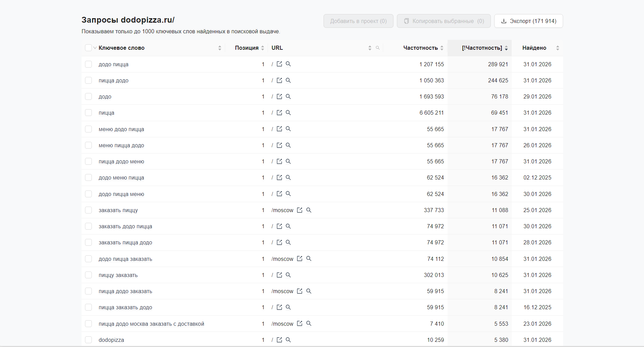Check the 'заказать додо пицца' row checkbox
This screenshot has width=644, height=347.
point(88,226)
